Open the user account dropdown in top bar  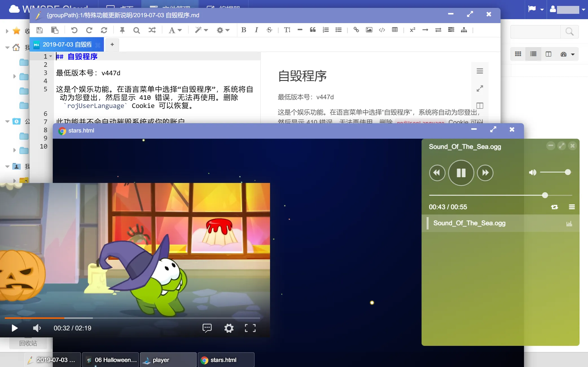coord(567,9)
